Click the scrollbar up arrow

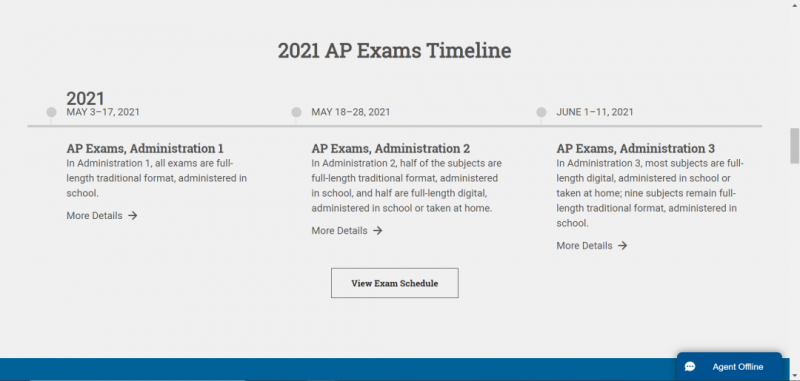794,4
